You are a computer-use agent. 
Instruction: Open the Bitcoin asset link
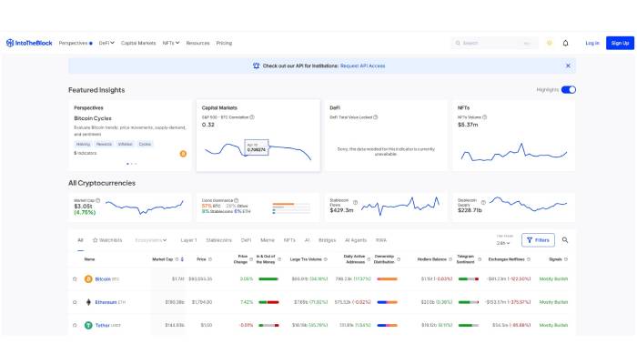click(x=103, y=279)
